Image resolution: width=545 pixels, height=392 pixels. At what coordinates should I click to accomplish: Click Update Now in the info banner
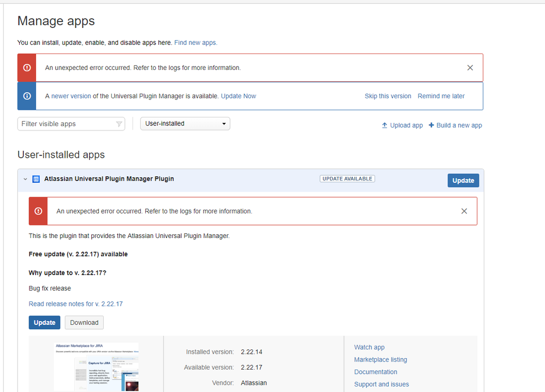coord(239,96)
